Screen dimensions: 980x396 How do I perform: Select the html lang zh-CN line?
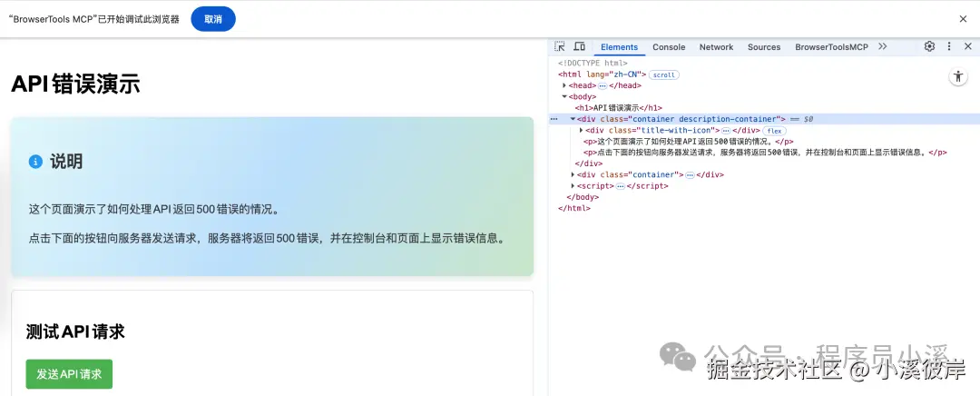(x=602, y=74)
